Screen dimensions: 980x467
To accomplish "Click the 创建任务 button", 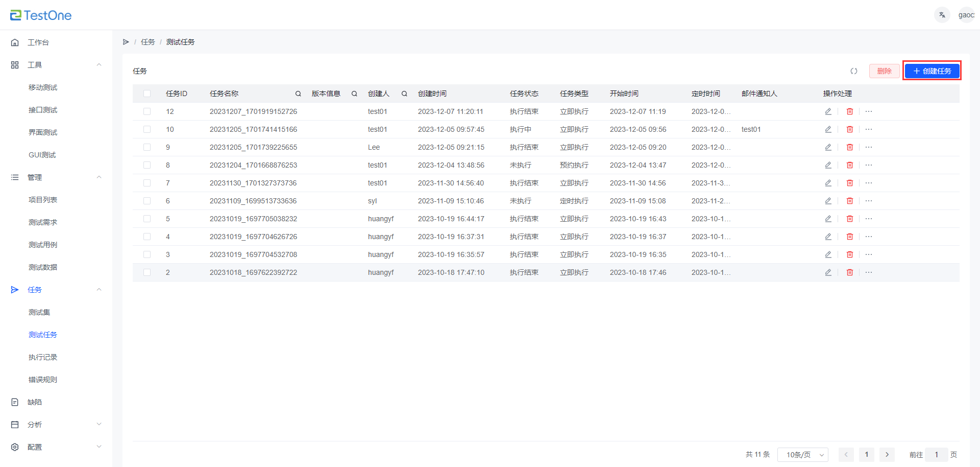I will coord(932,71).
